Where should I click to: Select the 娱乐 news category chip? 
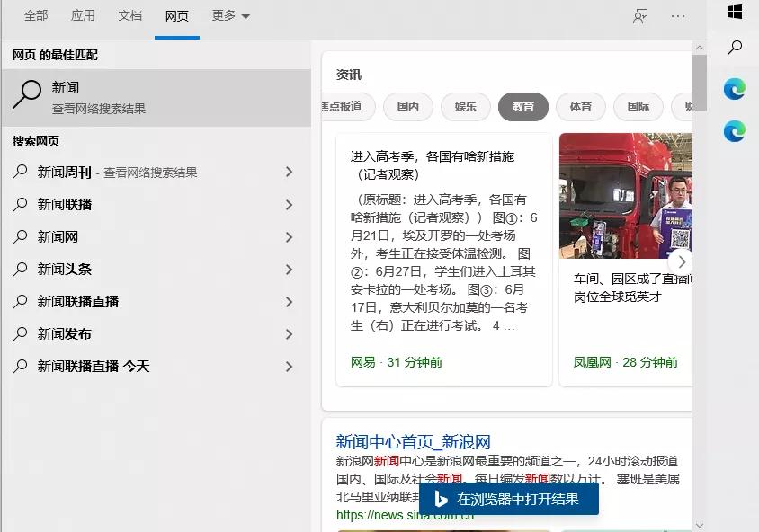click(466, 106)
